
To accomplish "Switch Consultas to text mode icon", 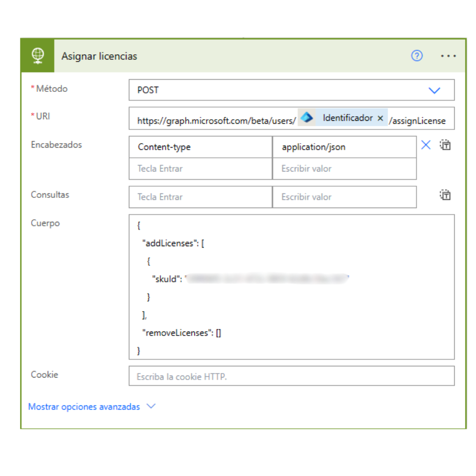I will coord(445,195).
